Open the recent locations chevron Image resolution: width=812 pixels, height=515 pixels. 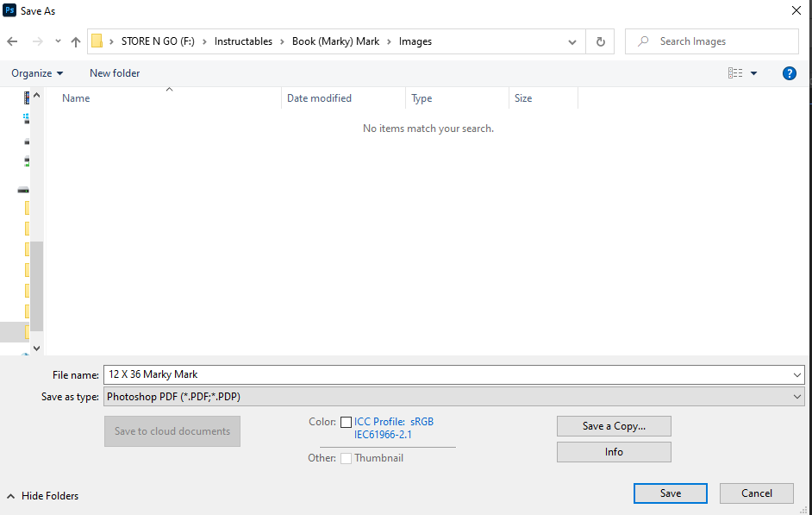(x=58, y=41)
